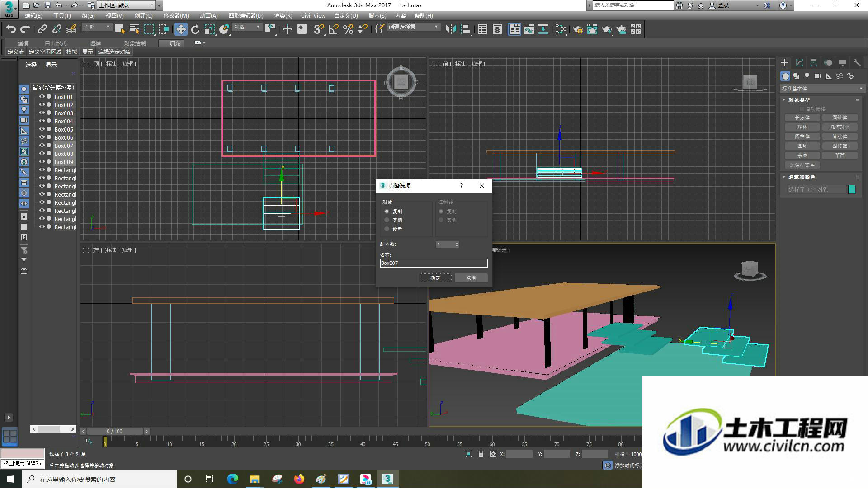The width and height of the screenshot is (868, 489).
Task: Click the scene explorer horizontal scrollbar
Action: point(53,429)
